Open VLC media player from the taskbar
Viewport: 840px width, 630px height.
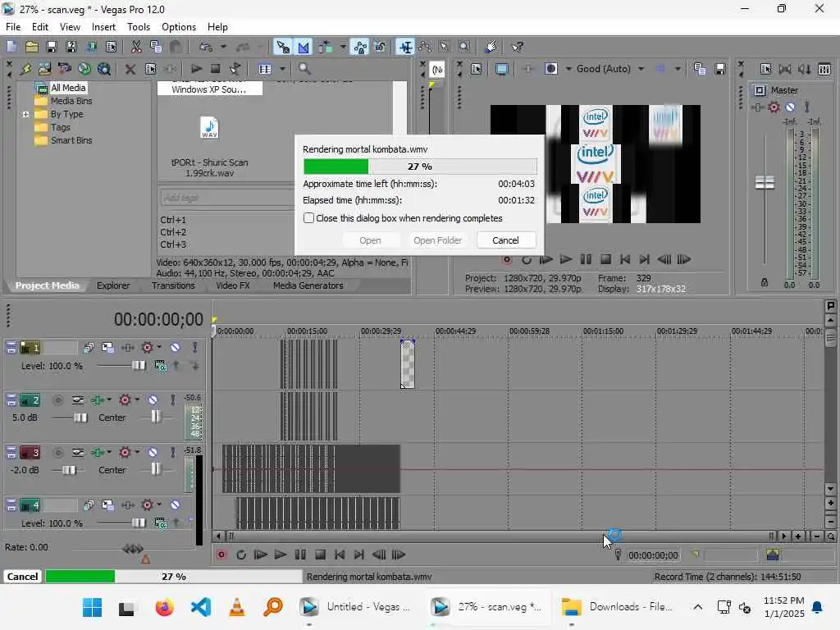(237, 607)
